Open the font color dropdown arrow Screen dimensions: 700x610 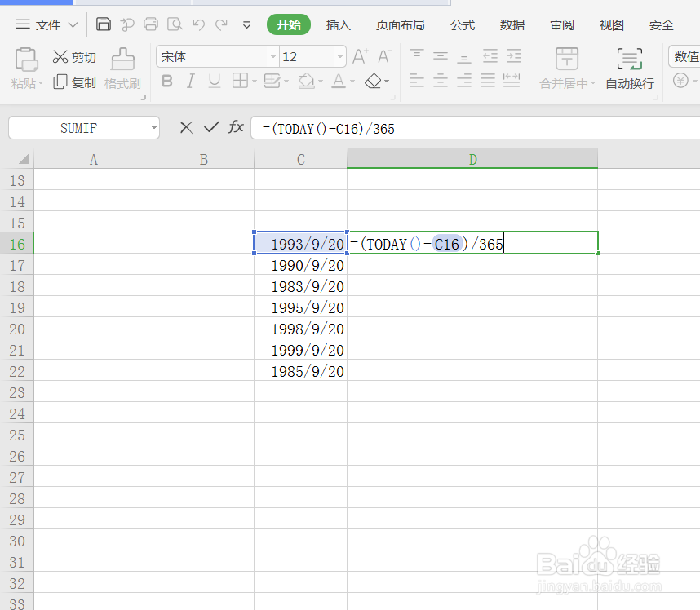click(x=352, y=82)
